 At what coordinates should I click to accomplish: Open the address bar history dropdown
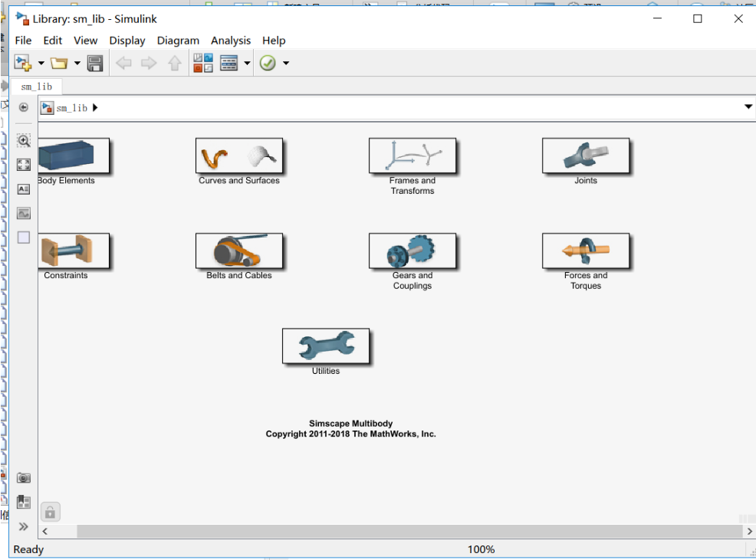point(748,106)
